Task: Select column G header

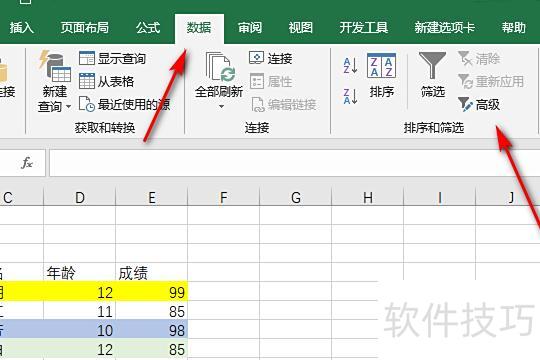Action: click(295, 198)
